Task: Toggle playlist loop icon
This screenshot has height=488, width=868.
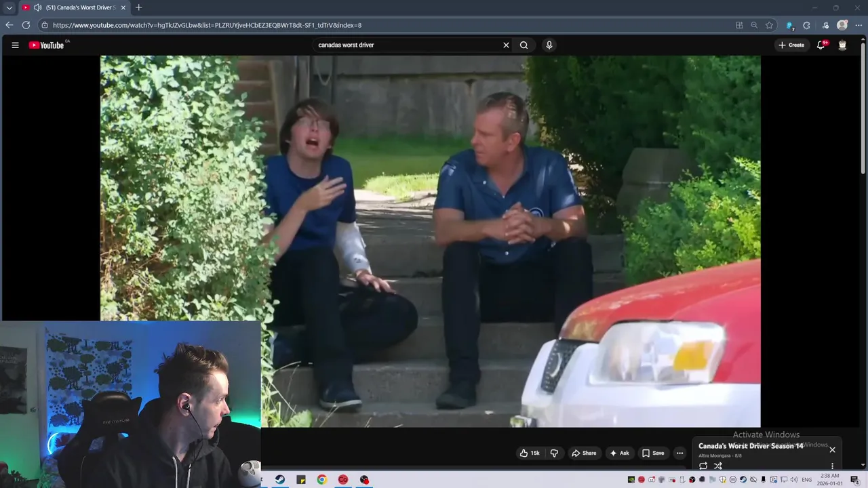Action: pos(703,466)
